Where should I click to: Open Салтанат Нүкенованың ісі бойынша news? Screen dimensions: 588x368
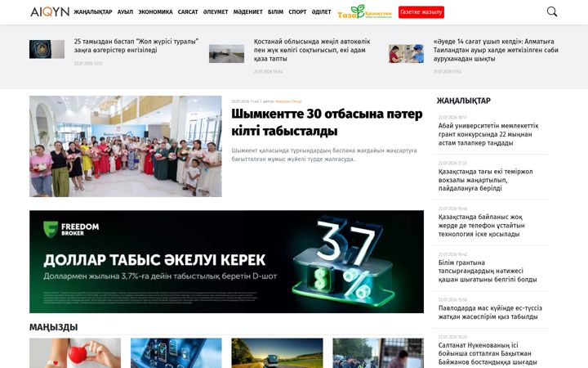[488, 353]
